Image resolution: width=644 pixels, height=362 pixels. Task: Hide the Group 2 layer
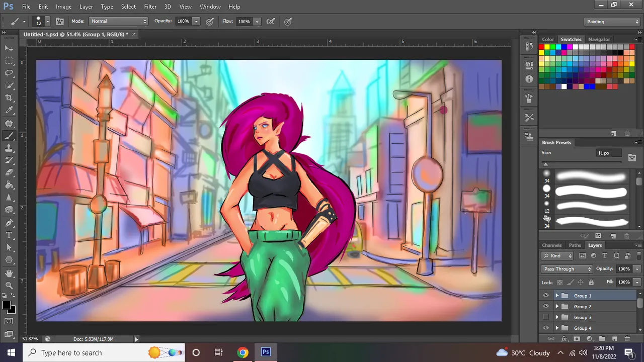point(546,307)
